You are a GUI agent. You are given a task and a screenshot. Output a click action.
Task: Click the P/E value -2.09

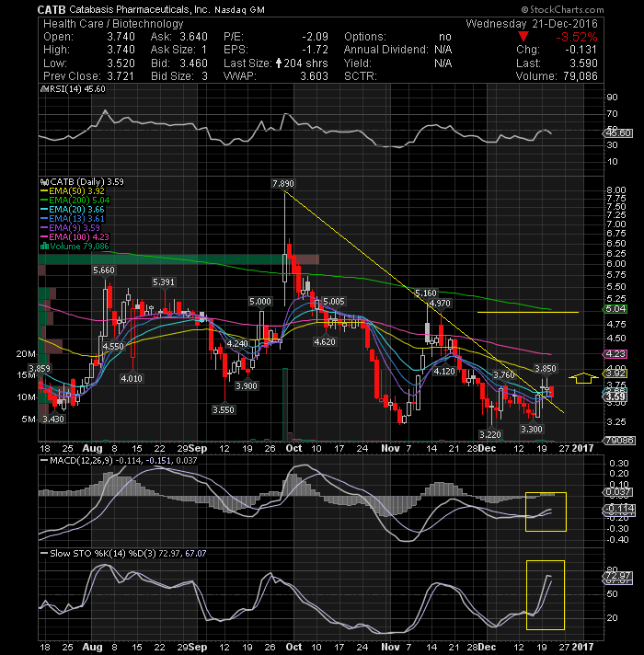[315, 37]
